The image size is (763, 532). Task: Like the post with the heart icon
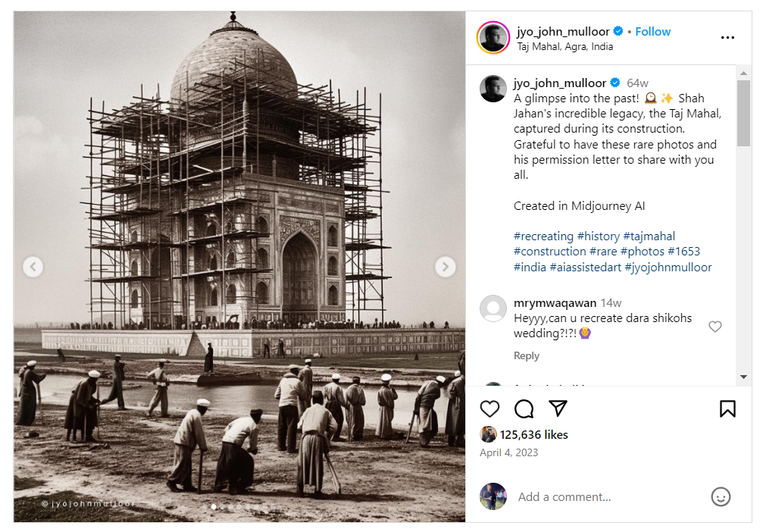(x=489, y=409)
